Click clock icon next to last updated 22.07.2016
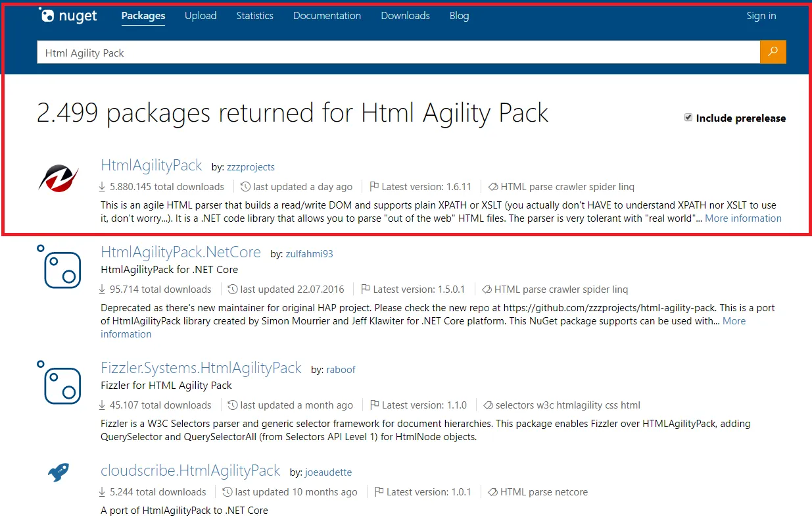 click(233, 289)
